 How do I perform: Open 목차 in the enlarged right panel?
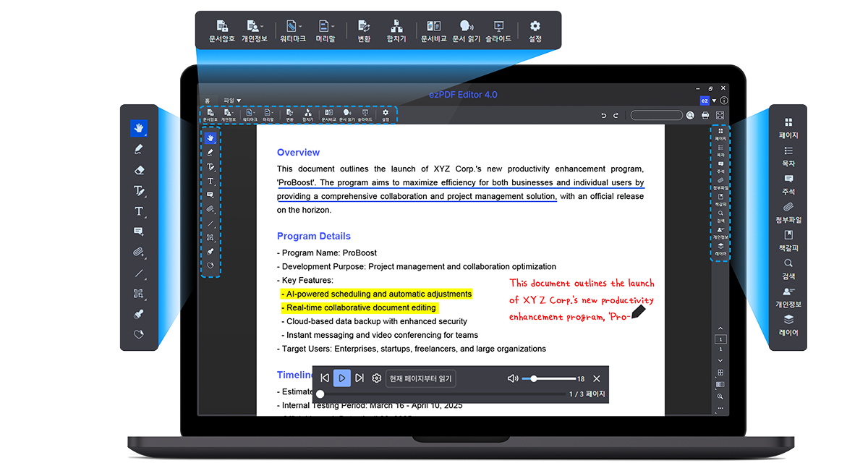click(788, 156)
